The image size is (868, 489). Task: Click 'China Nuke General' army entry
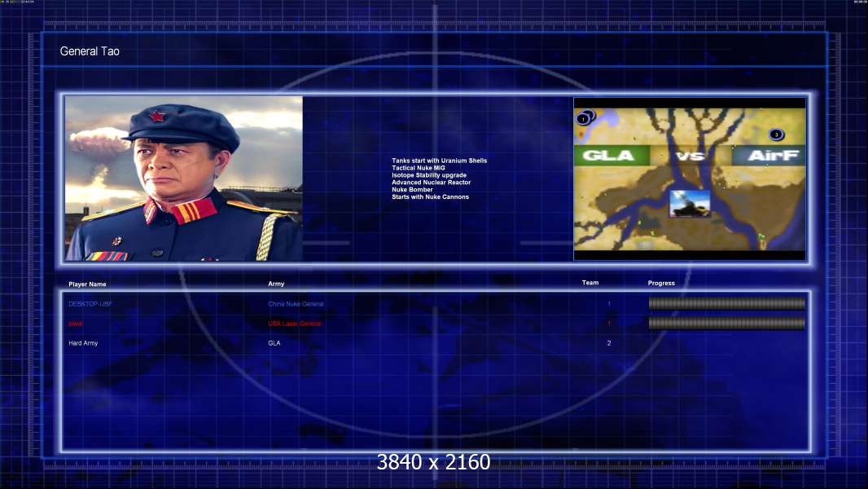(x=296, y=304)
